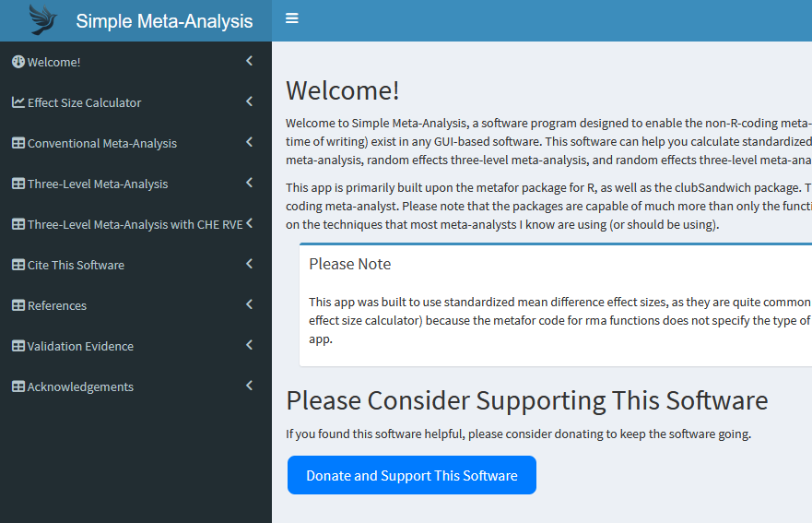The height and width of the screenshot is (523, 812).
Task: Click the table icon beside Validation Evidence
Action: tap(18, 346)
